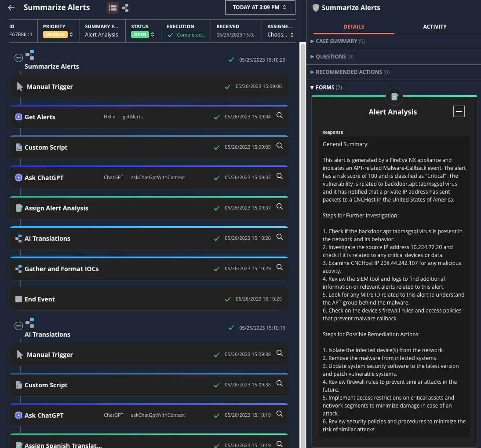Expand the Case Summary section
Viewport: 481px width, 448px height.
[x=336, y=41]
